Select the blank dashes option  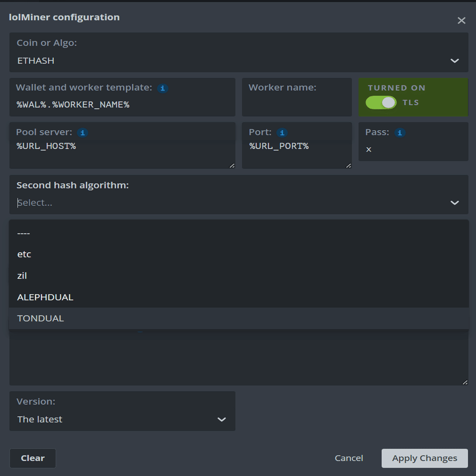[24, 233]
